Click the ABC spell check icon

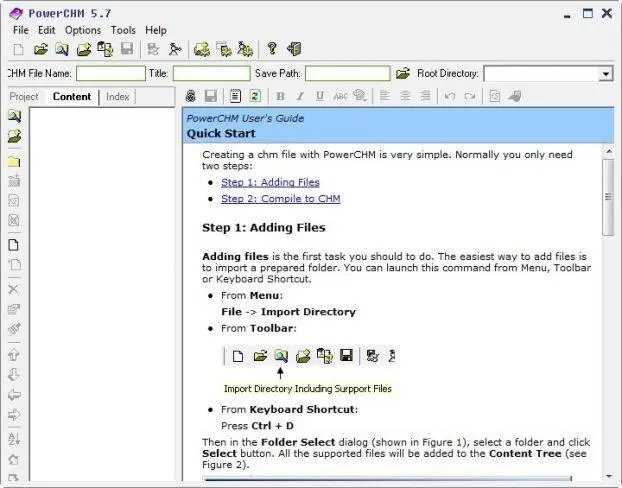point(340,96)
